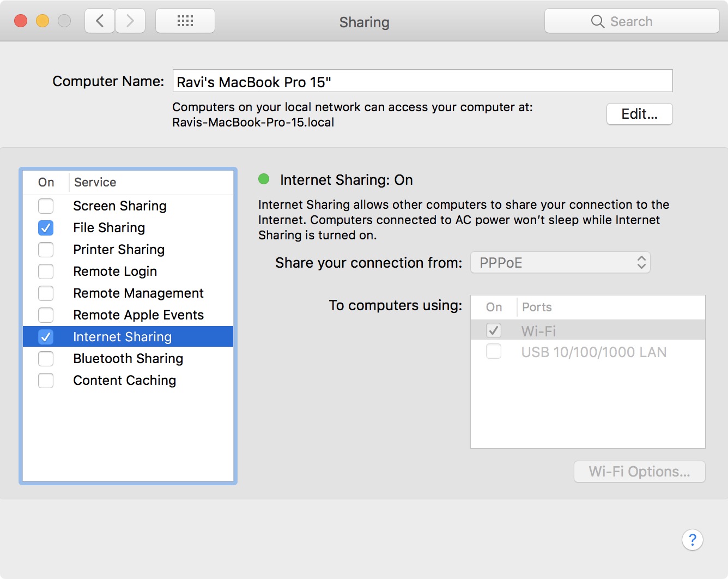
Task: Enable the Remote Apple Events checkbox
Action: pyautogui.click(x=46, y=315)
